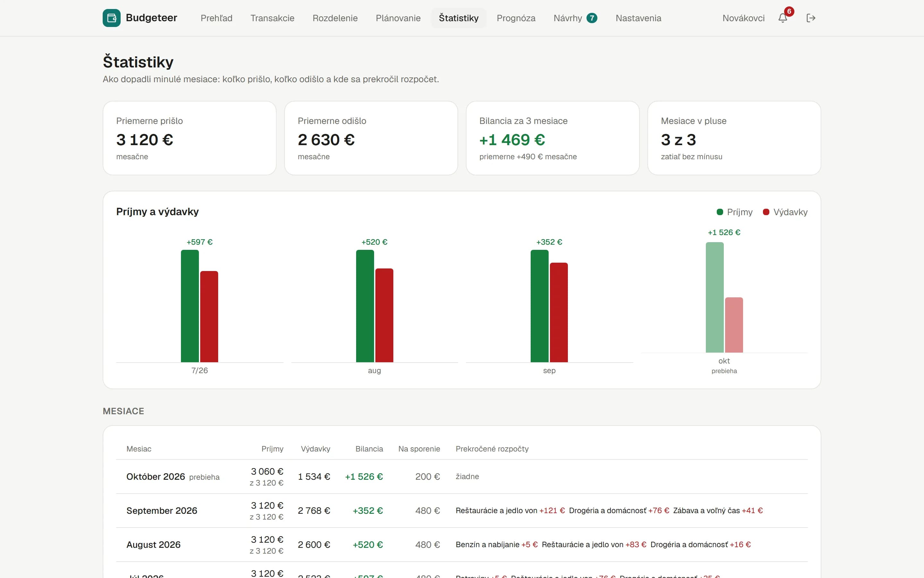Click the Október 2026 row label

pyautogui.click(x=155, y=477)
